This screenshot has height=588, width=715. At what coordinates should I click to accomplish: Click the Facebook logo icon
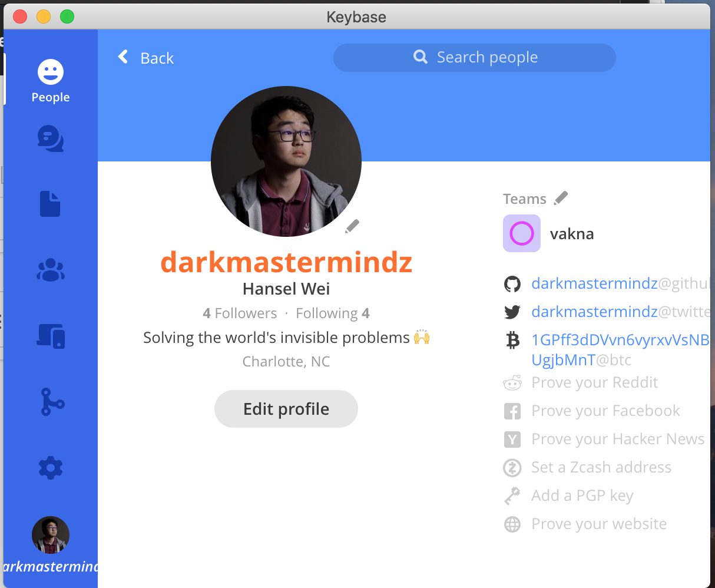tap(512, 411)
